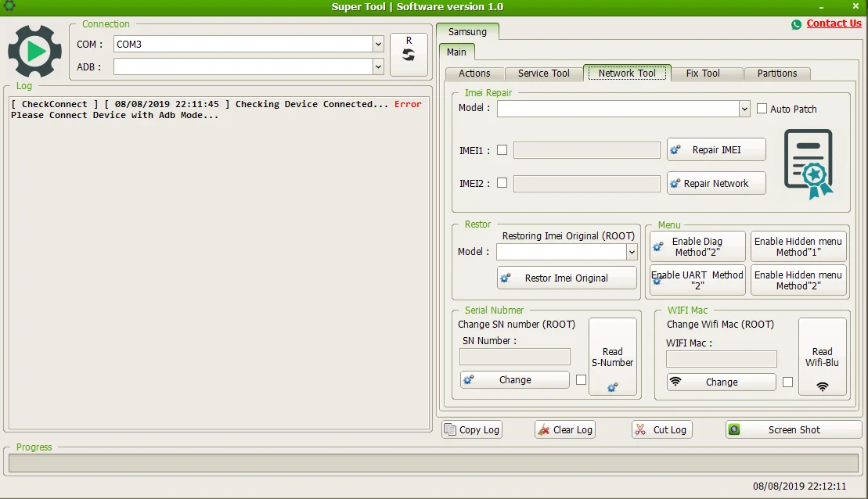The image size is (868, 499).
Task: Open the Fix Tool tab
Action: tap(703, 73)
